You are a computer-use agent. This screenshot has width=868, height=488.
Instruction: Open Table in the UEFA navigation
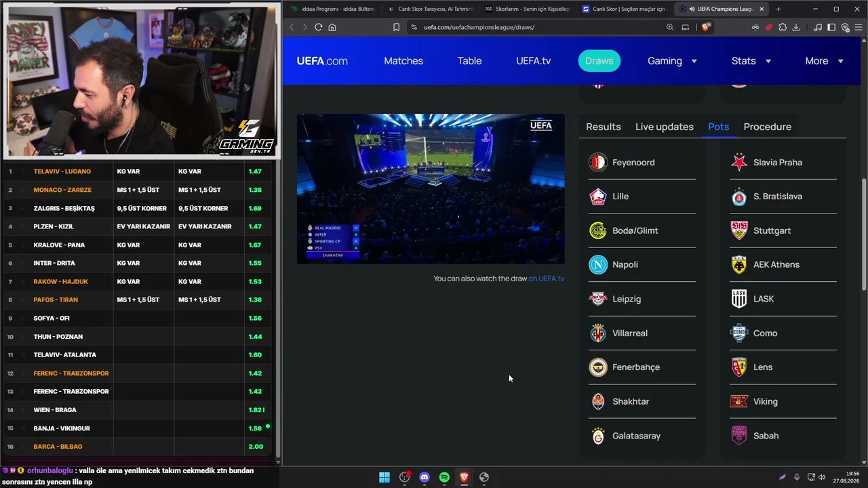click(469, 61)
